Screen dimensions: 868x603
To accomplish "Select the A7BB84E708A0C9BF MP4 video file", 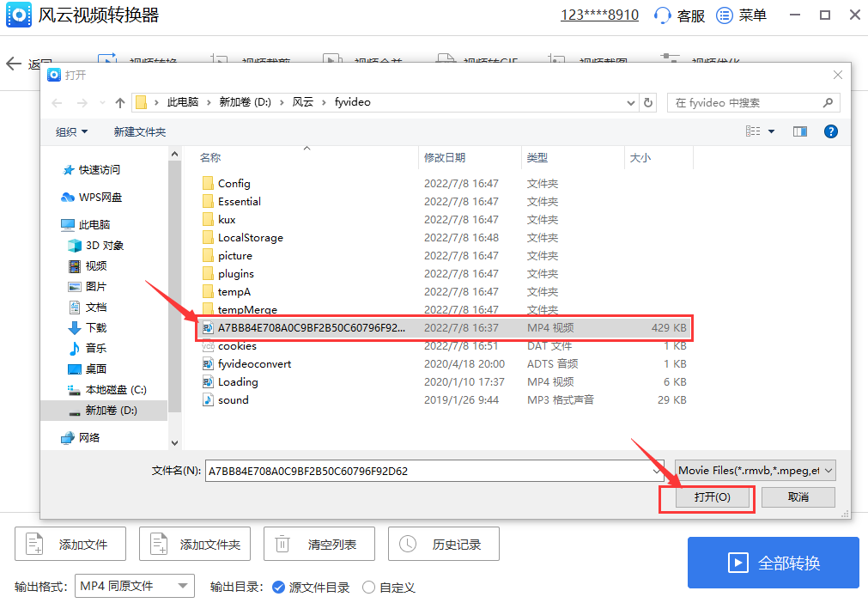I will [x=443, y=328].
